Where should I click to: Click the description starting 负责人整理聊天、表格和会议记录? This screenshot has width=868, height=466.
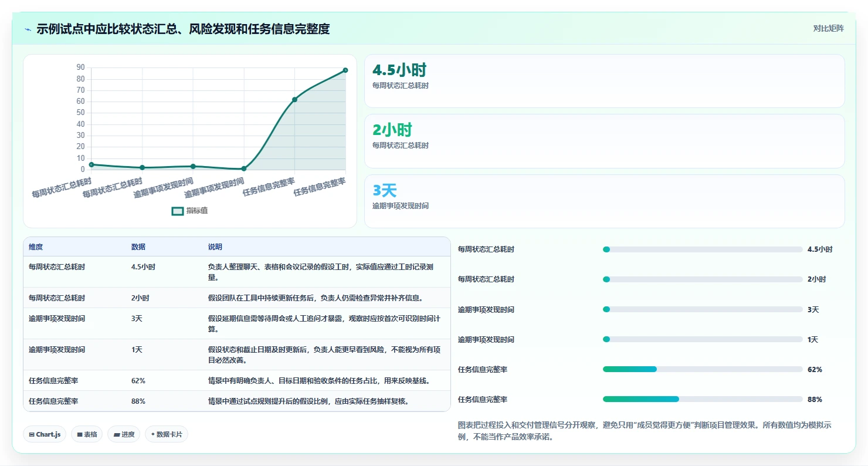click(321, 272)
